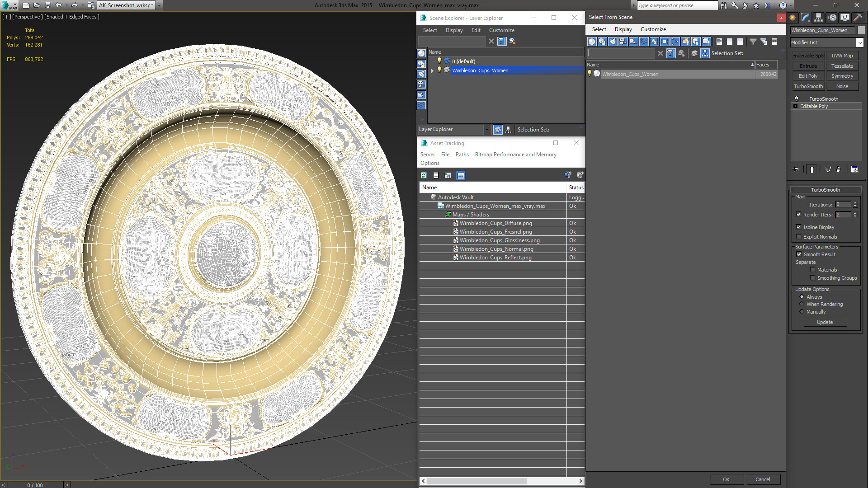Open Configure Modifier Sets icon

click(854, 169)
